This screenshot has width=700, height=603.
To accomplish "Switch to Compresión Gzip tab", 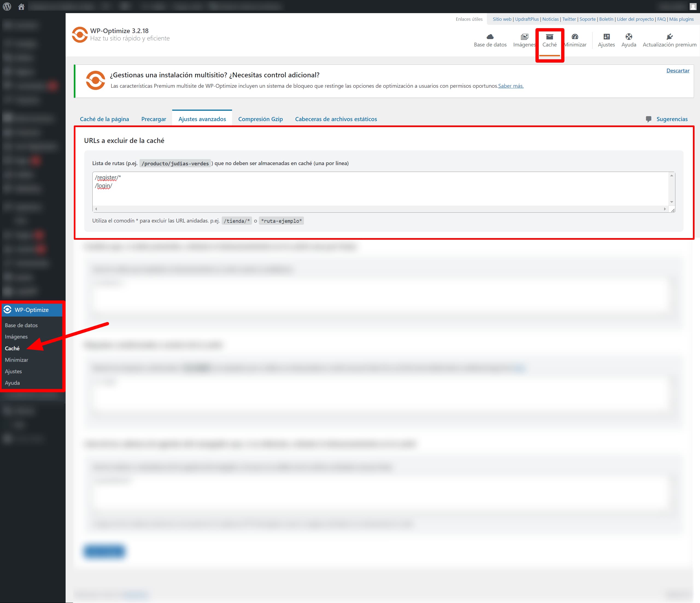I will [x=260, y=119].
